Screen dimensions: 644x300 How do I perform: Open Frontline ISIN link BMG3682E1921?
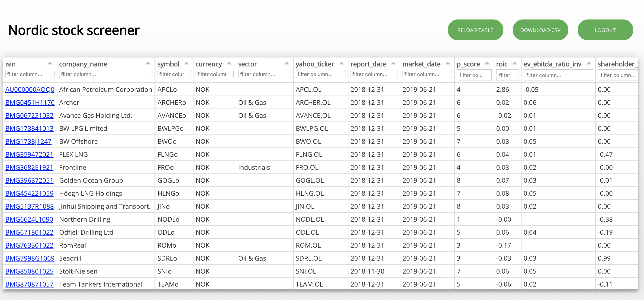click(29, 167)
